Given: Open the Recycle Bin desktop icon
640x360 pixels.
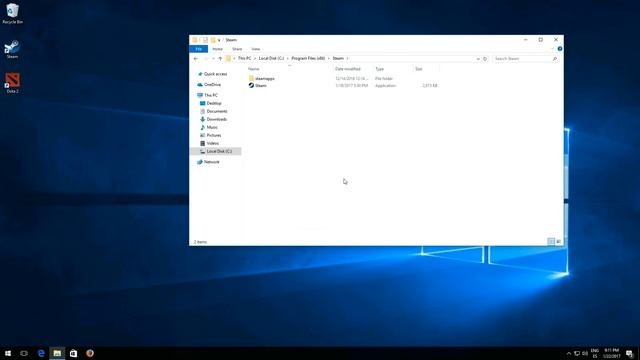Looking at the screenshot, I should click(12, 14).
